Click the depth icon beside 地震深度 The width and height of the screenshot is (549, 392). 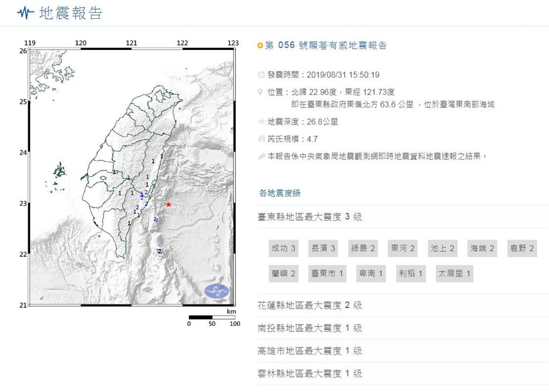point(261,122)
